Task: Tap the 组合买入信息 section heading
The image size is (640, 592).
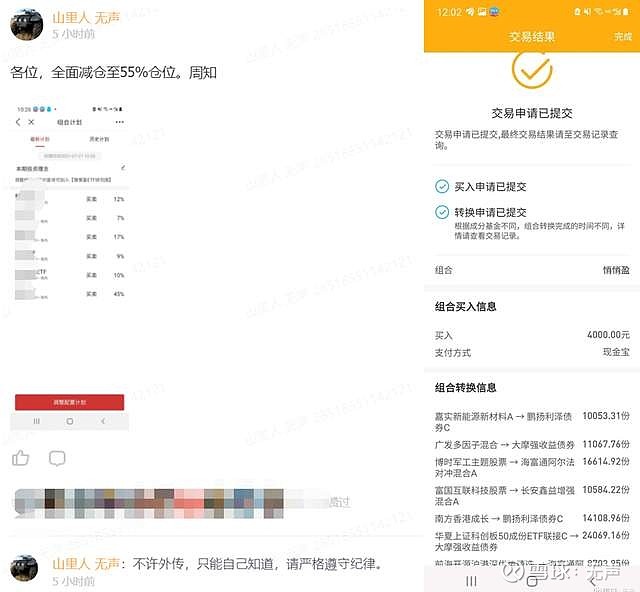Action: pyautogui.click(x=465, y=307)
